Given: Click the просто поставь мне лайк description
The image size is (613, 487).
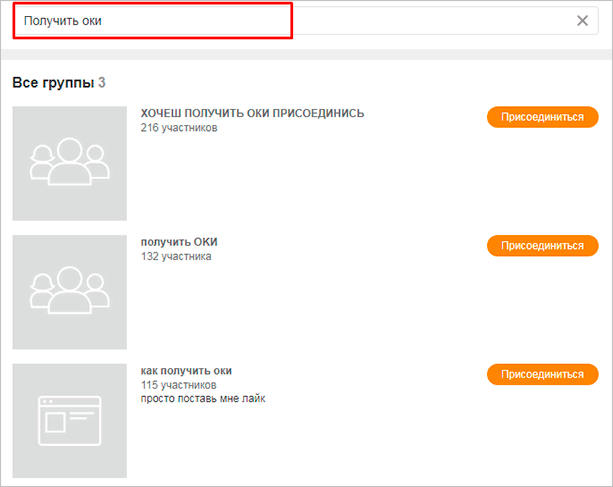Looking at the screenshot, I should click(203, 399).
